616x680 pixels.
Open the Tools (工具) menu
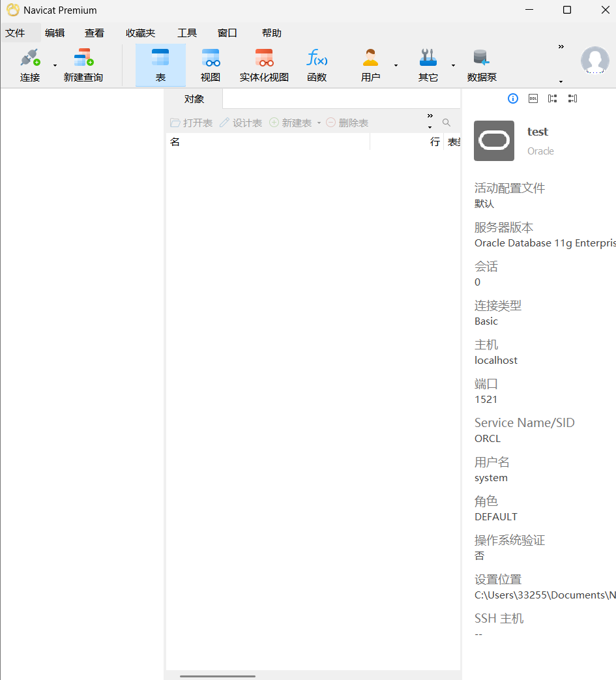[x=187, y=33]
